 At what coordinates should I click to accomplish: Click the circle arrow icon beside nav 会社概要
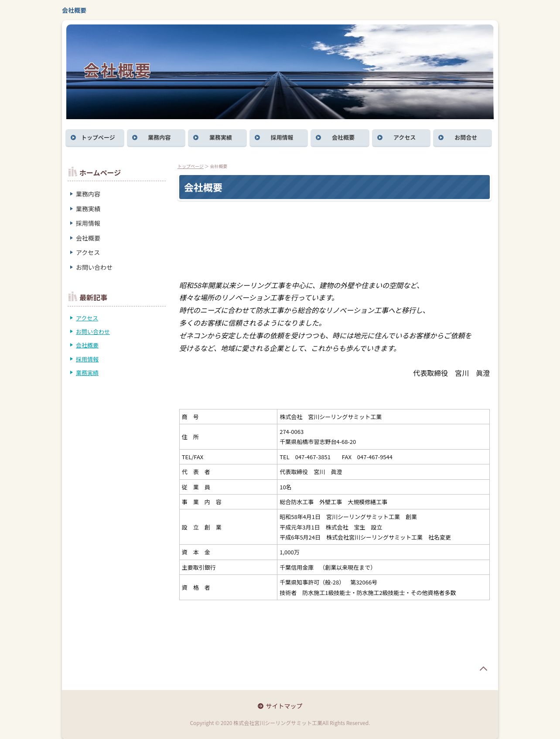[x=318, y=137]
